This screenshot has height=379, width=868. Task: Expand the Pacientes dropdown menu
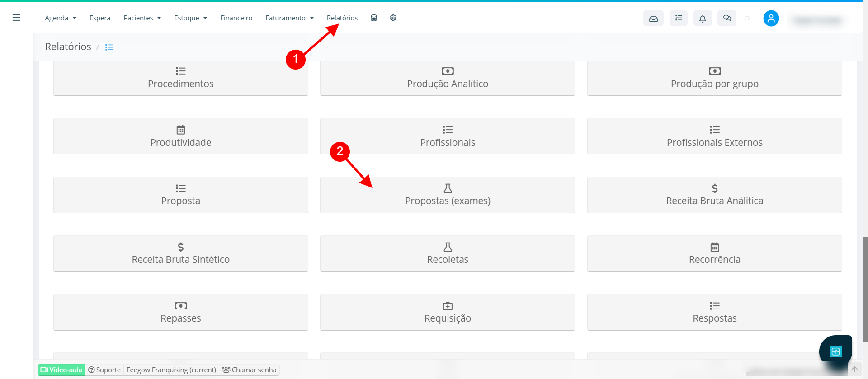click(142, 18)
